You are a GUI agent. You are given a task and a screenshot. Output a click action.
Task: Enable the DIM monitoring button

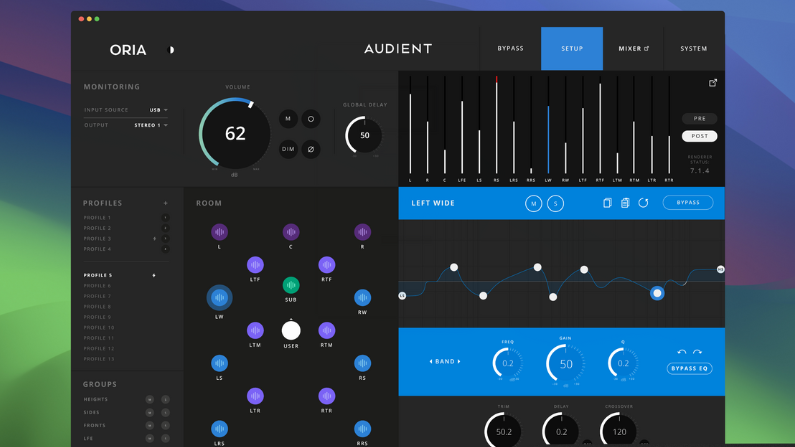tap(288, 149)
